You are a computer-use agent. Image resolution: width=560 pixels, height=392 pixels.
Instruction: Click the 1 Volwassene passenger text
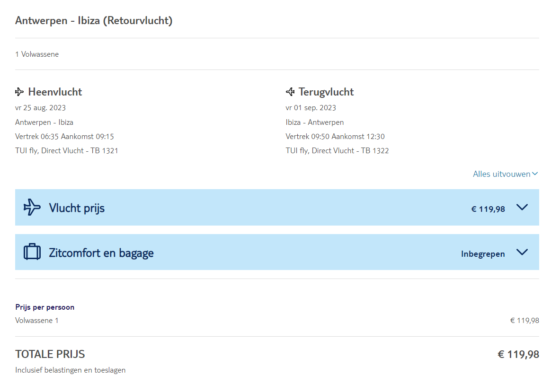point(37,54)
